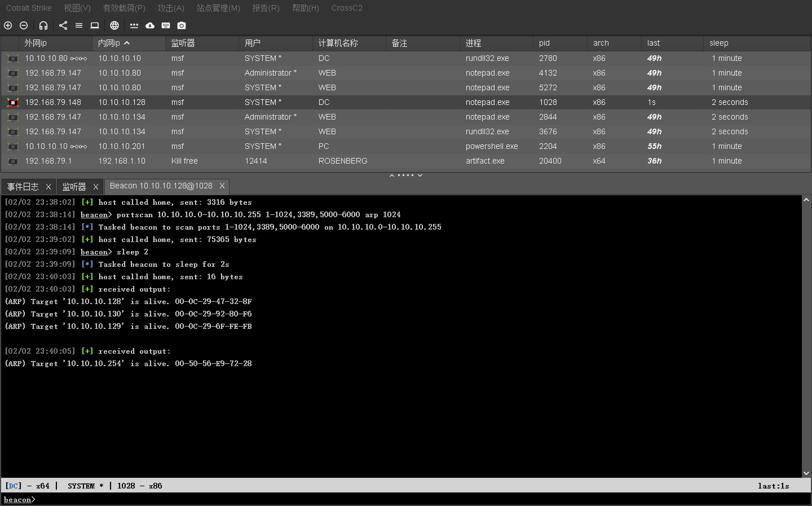Screen dimensions: 812x506
Task: Close the Beacon 10.10.10.128@1028 tab
Action: tap(222, 186)
